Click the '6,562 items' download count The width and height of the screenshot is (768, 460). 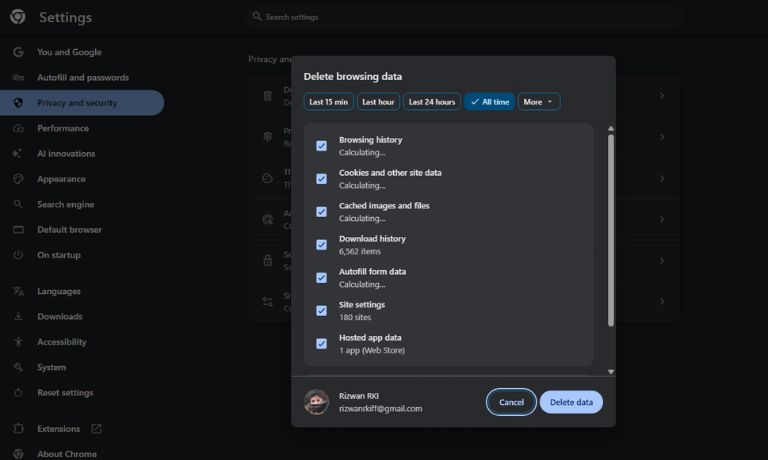360,251
